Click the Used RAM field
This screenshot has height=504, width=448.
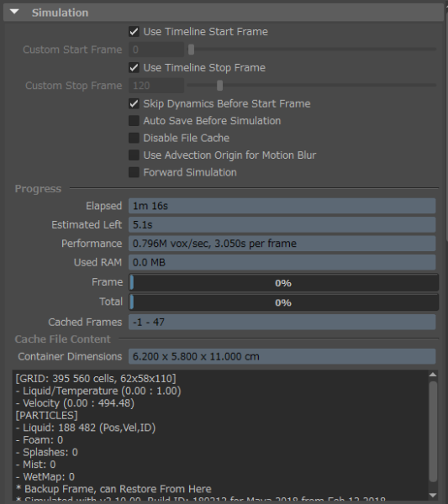282,262
